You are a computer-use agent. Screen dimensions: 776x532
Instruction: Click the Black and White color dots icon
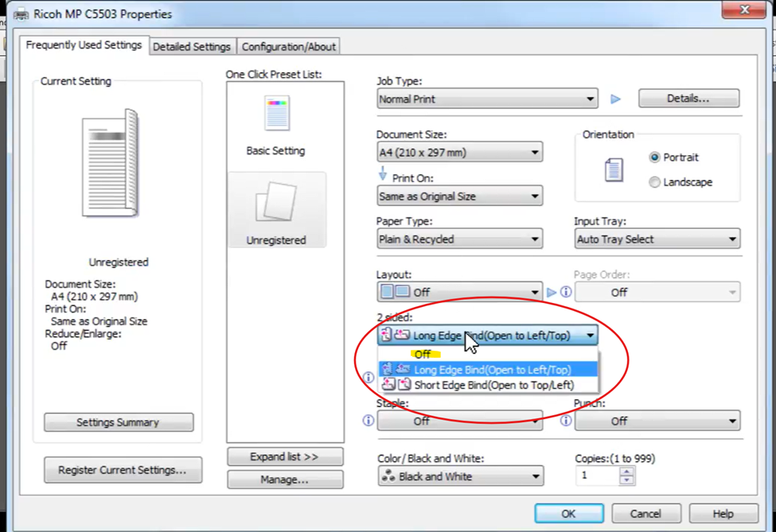pyautogui.click(x=388, y=476)
